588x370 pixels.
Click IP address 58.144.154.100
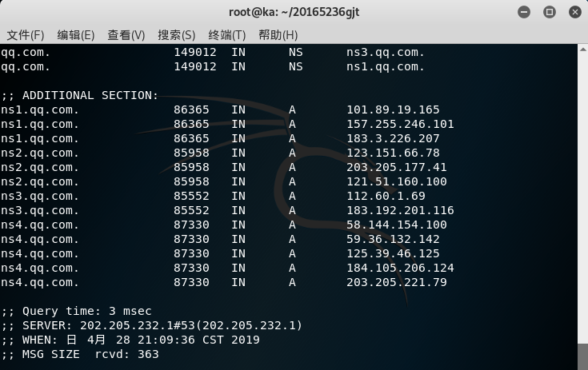pyautogui.click(x=396, y=225)
